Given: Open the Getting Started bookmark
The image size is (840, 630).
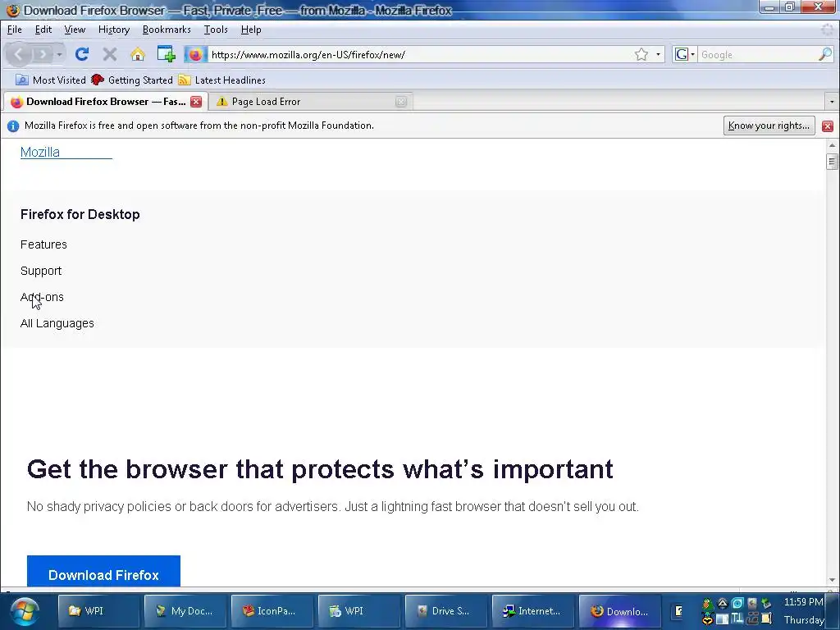Looking at the screenshot, I should coord(132,80).
